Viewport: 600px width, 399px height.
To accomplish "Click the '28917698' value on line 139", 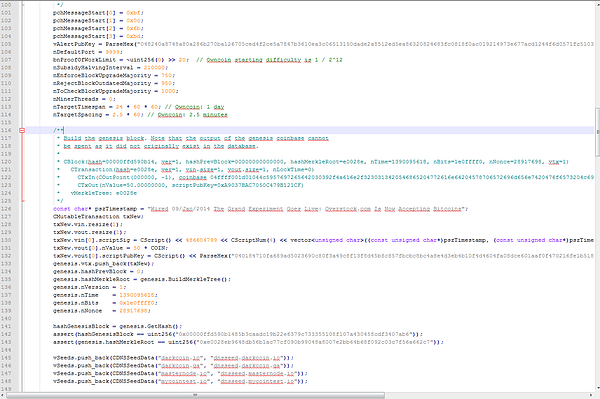I will pos(133,311).
